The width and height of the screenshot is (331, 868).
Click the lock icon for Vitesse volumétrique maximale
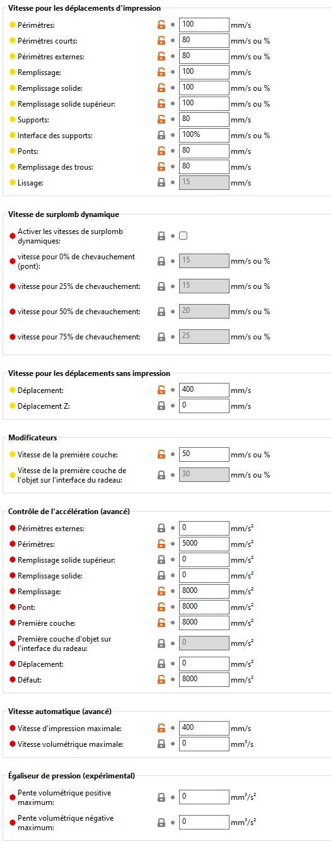pyautogui.click(x=161, y=744)
